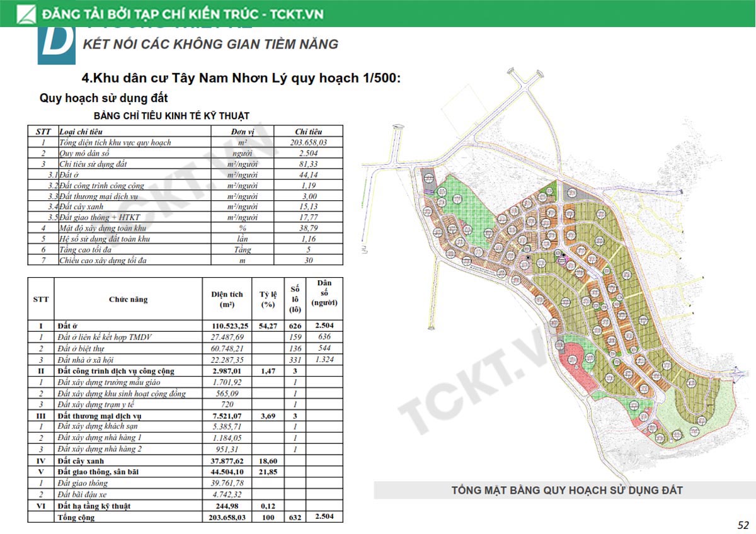Viewport: 756px width, 534px height.
Task: Click the value '17,77'
Action: (x=309, y=217)
